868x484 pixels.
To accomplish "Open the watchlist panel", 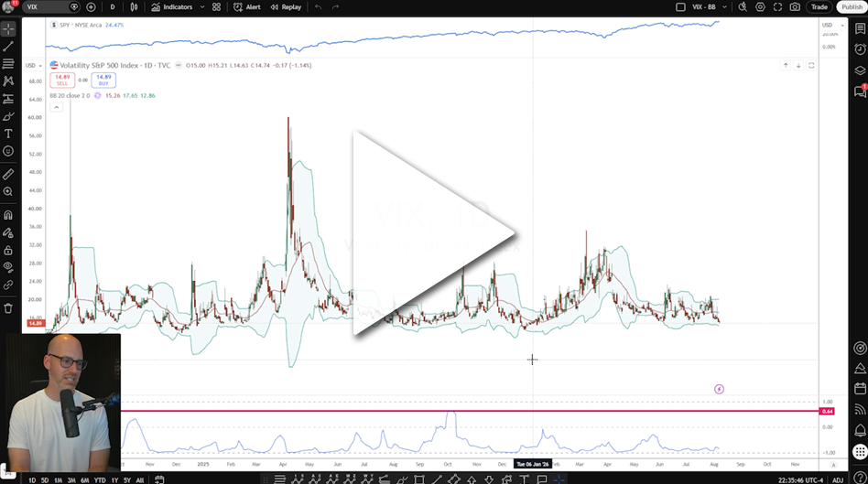I will point(860,28).
